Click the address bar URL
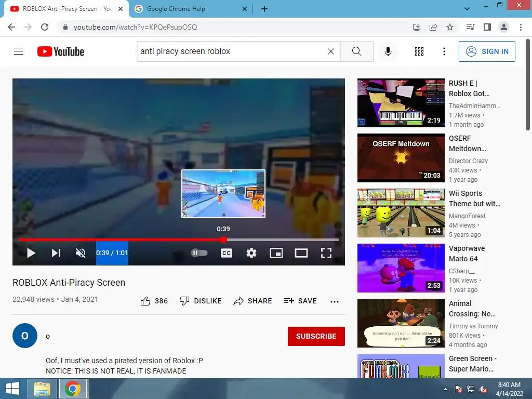Viewport: 532px width, 399px height. (136, 27)
